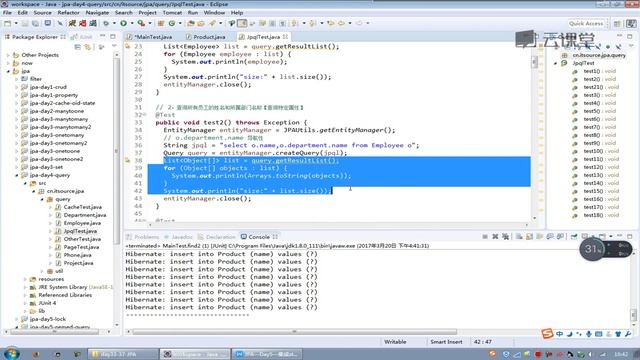
Task: Click the Open Type toolbar icon
Action: click(191, 24)
